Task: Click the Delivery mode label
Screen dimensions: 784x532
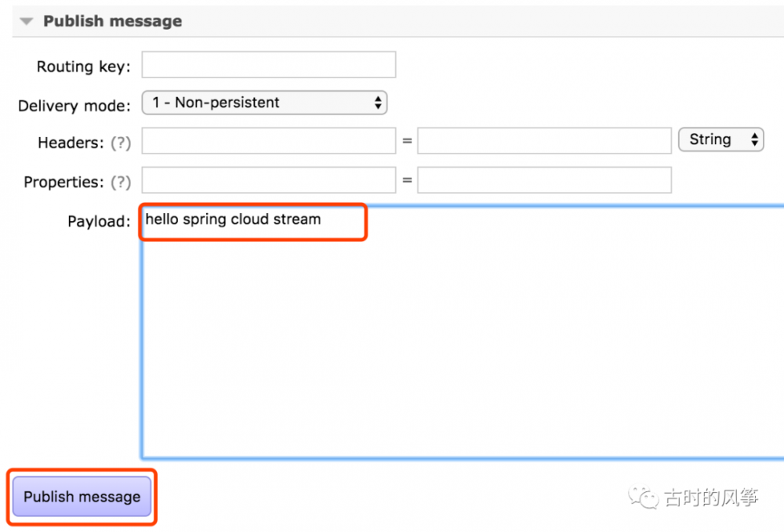Action: (74, 106)
